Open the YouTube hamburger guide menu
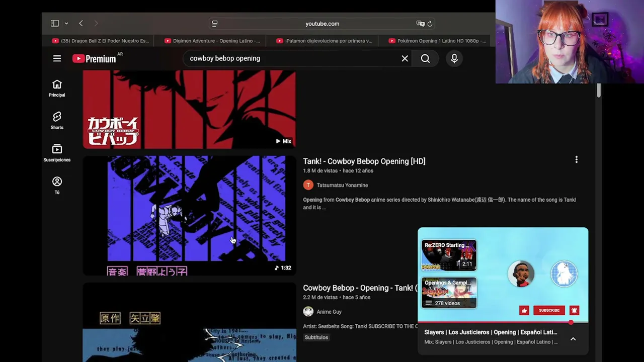The width and height of the screenshot is (644, 362). (x=57, y=59)
